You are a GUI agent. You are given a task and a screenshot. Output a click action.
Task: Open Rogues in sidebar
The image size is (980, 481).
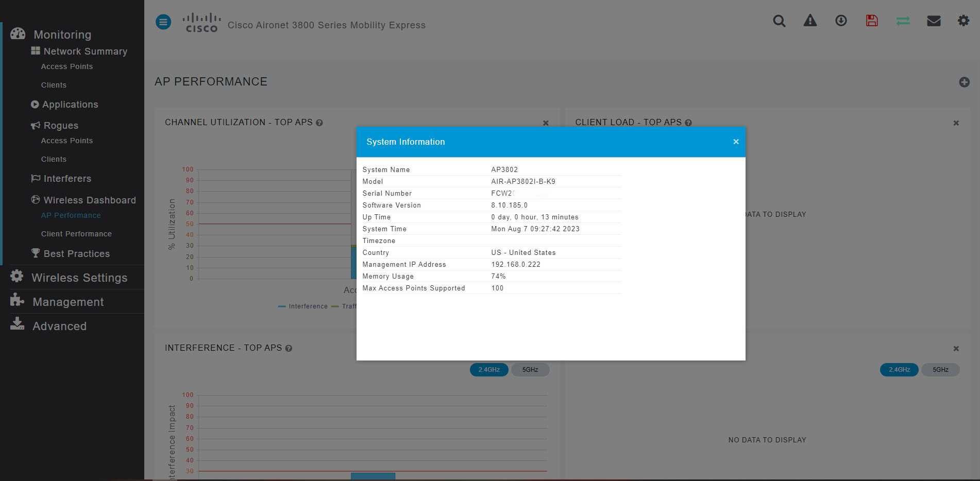click(61, 126)
